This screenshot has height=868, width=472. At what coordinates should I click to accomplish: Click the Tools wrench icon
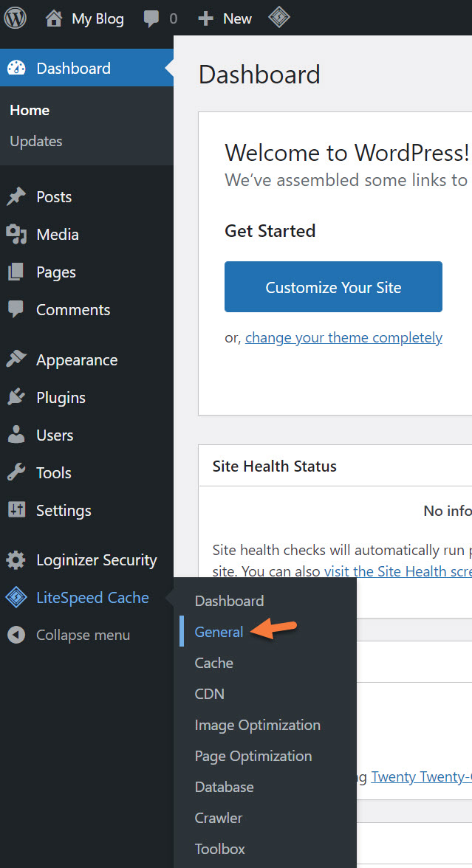pos(16,473)
